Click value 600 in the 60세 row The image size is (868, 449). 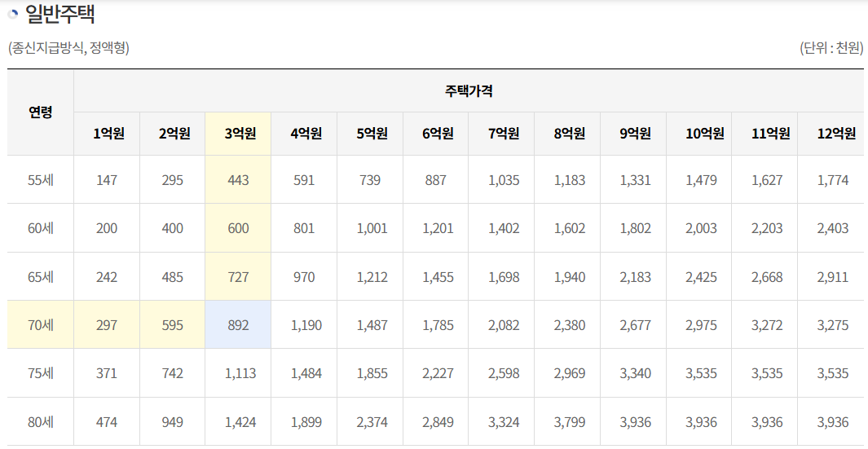click(x=238, y=228)
